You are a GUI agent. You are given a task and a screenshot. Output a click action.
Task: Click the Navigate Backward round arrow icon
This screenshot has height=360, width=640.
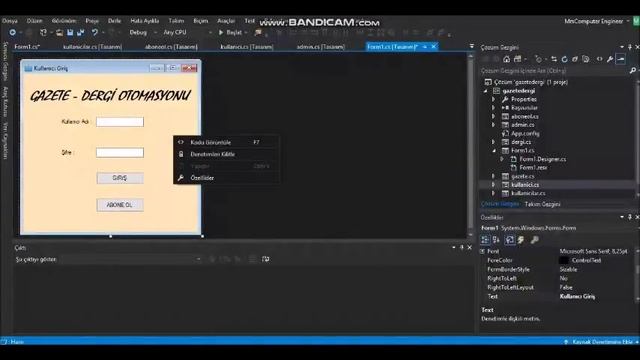coord(13,32)
